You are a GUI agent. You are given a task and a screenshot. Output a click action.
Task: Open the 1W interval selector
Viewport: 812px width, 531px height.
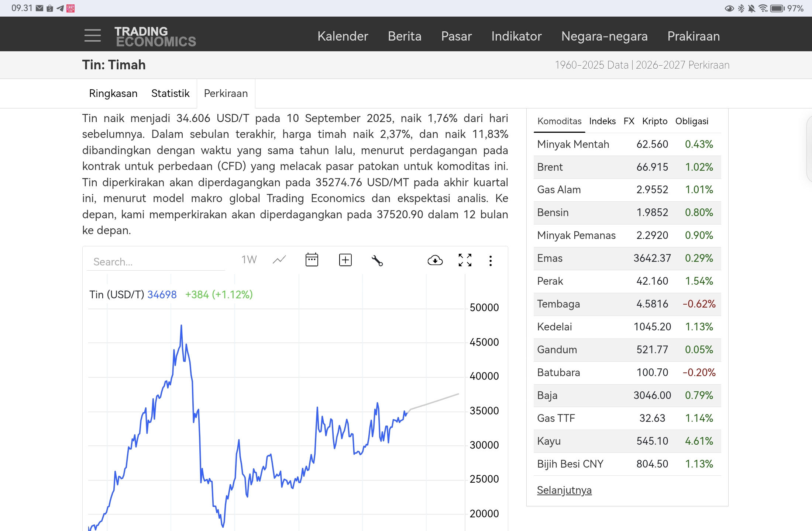coord(249,260)
